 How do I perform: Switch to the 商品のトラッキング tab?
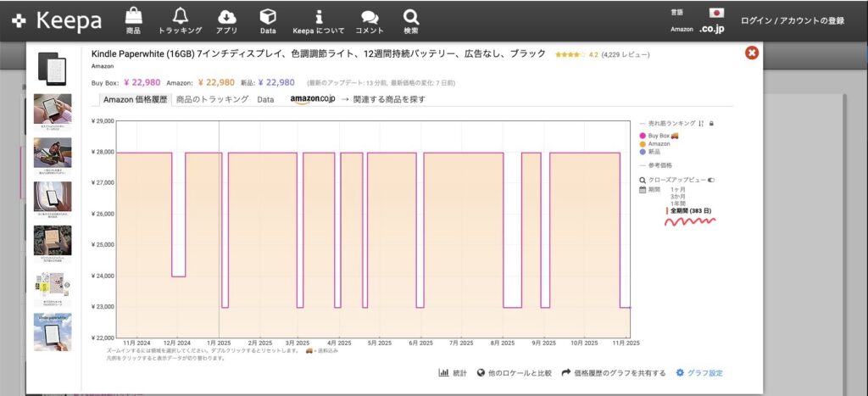click(212, 99)
